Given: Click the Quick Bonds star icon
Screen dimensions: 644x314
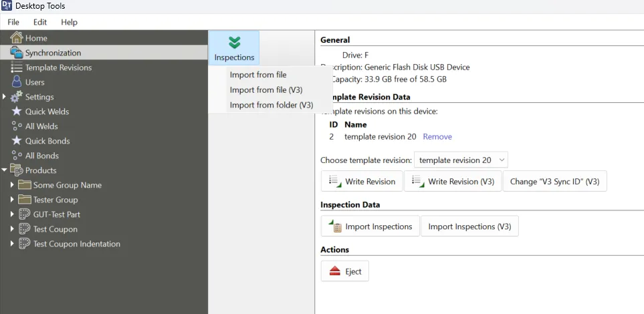Looking at the screenshot, I should point(17,141).
